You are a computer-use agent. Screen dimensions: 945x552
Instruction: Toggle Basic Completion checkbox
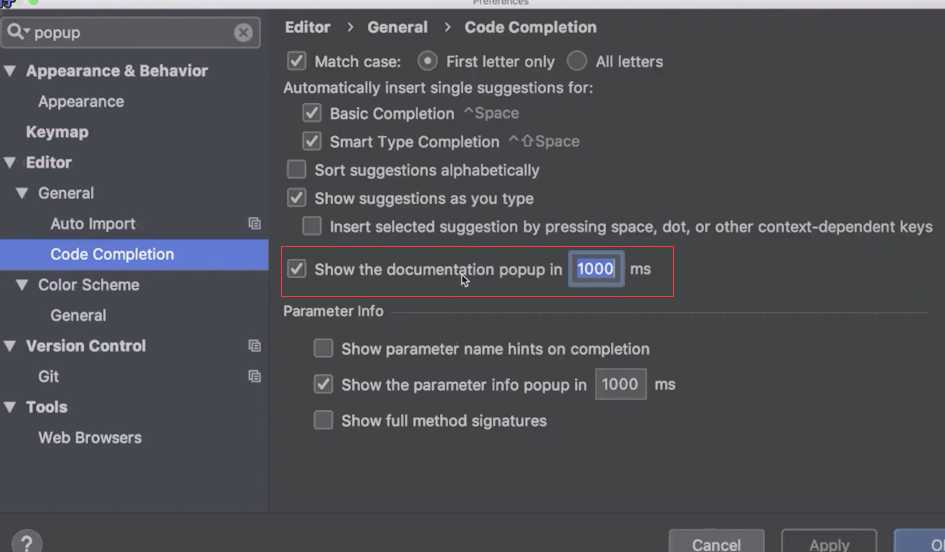[x=312, y=113]
